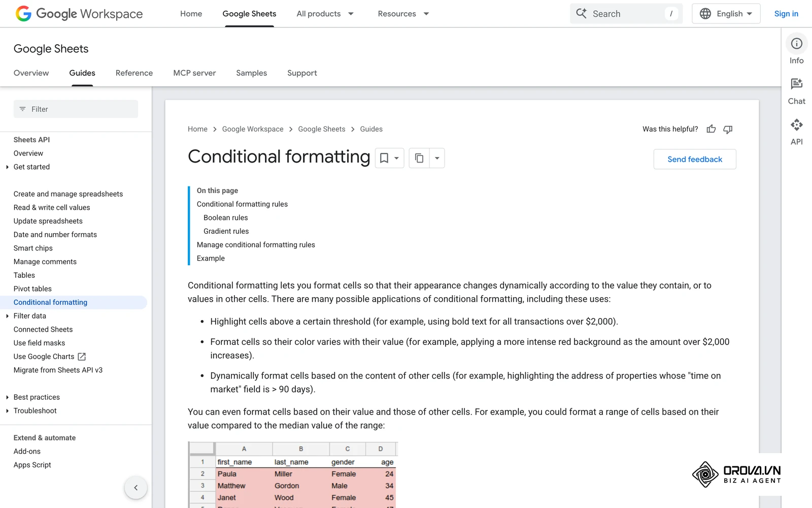The image size is (812, 508).
Task: Click the external link icon beside Use Google Charts
Action: click(82, 357)
